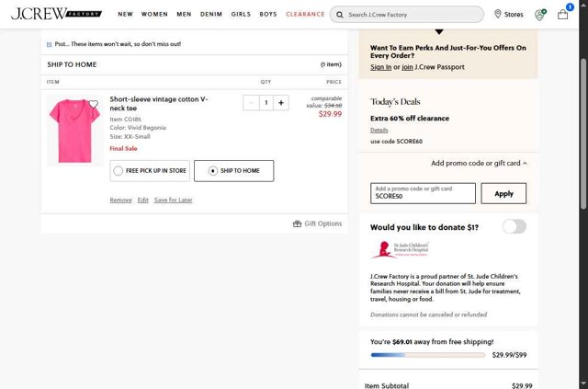Screen dimensions: 588x389
Task: Click the gift box icon
Action: point(297,223)
